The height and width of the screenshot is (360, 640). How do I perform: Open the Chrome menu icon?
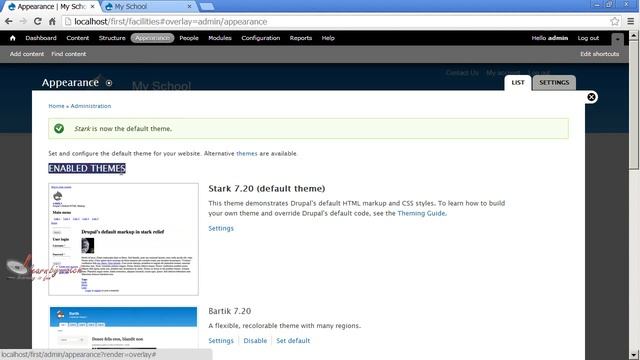(631, 21)
